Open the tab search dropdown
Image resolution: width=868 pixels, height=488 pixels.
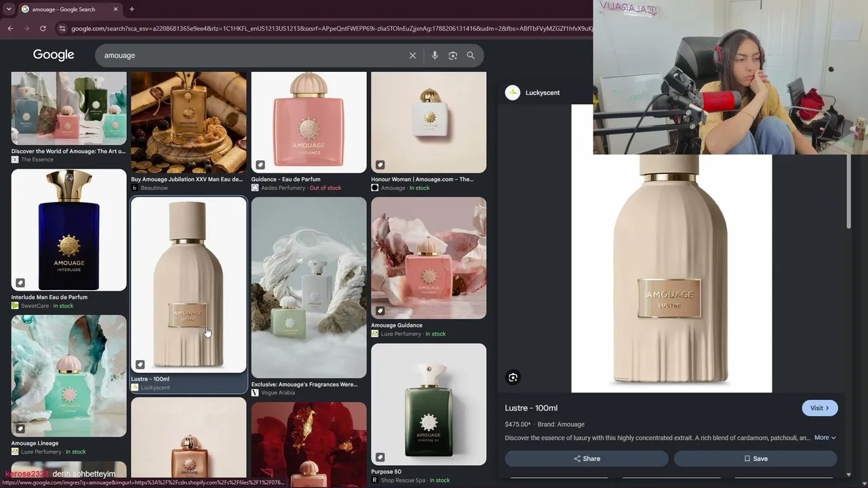coord(9,9)
